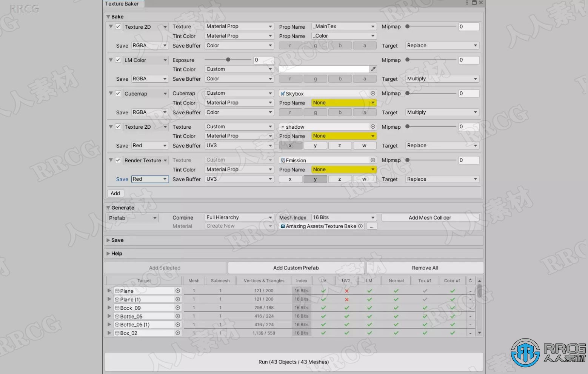
Task: Select object picker circle for Plane row
Action: 178,291
